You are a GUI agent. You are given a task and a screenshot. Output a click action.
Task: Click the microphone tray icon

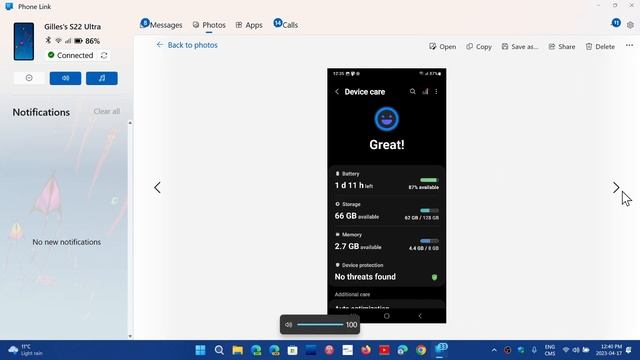click(534, 350)
